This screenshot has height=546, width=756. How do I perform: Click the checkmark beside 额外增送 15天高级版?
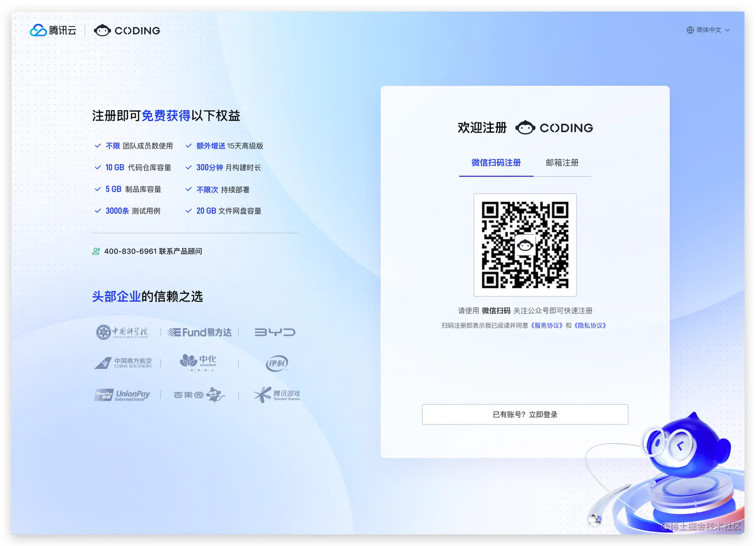pyautogui.click(x=188, y=146)
